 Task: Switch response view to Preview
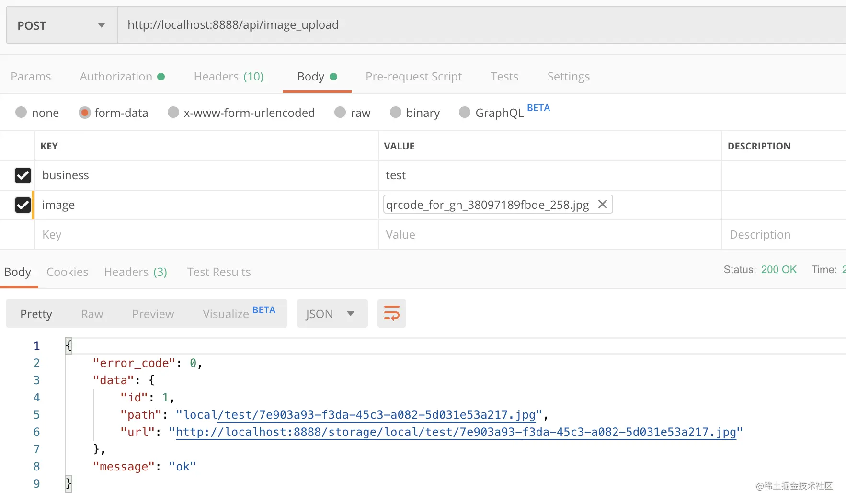point(153,314)
